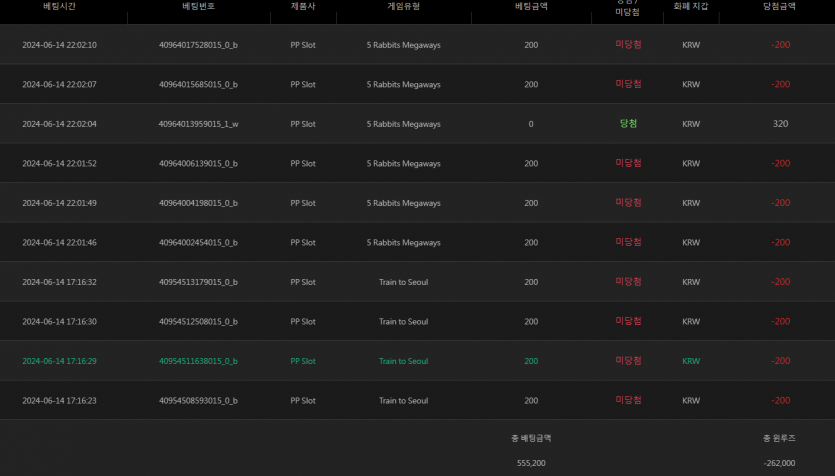Click the 0 bet amount in the 22:02:04 row
Viewport: 835px width, 476px height.
point(531,124)
